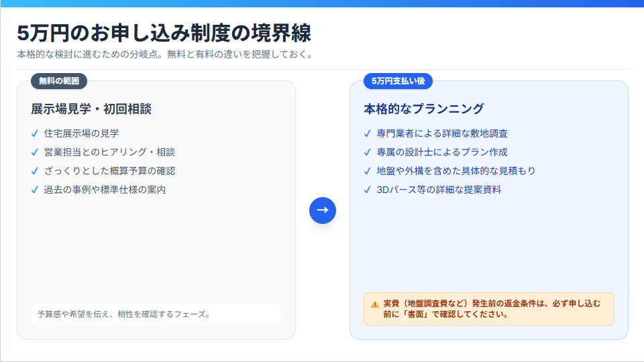Click heading 展示場見学・初回相談
This screenshot has width=644, height=362.
click(91, 109)
